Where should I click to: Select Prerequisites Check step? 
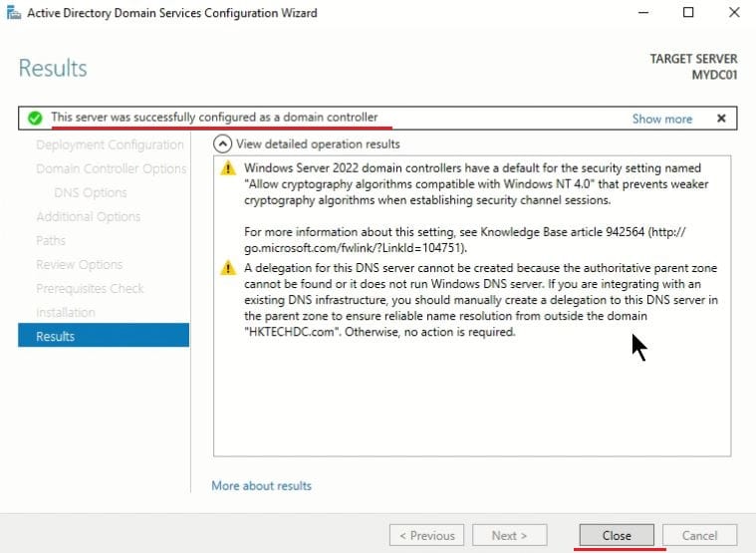tap(90, 288)
